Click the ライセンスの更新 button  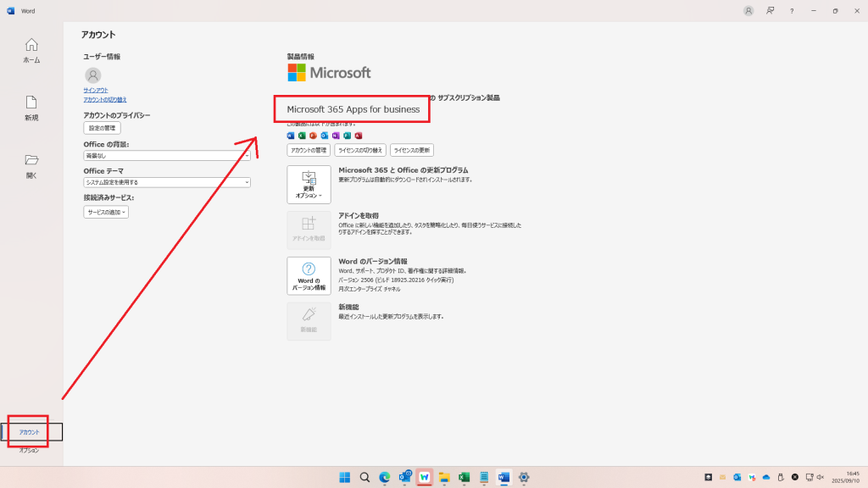(412, 150)
